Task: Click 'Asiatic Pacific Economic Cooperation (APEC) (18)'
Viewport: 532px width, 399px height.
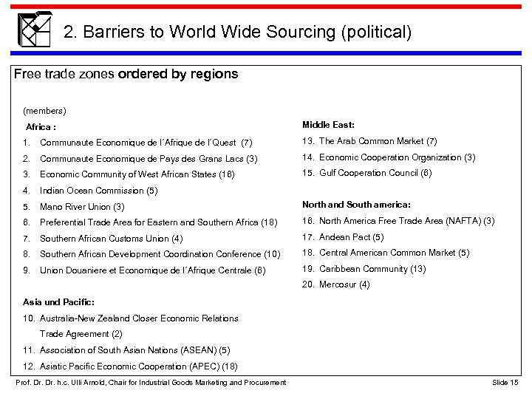Action: click(x=138, y=366)
